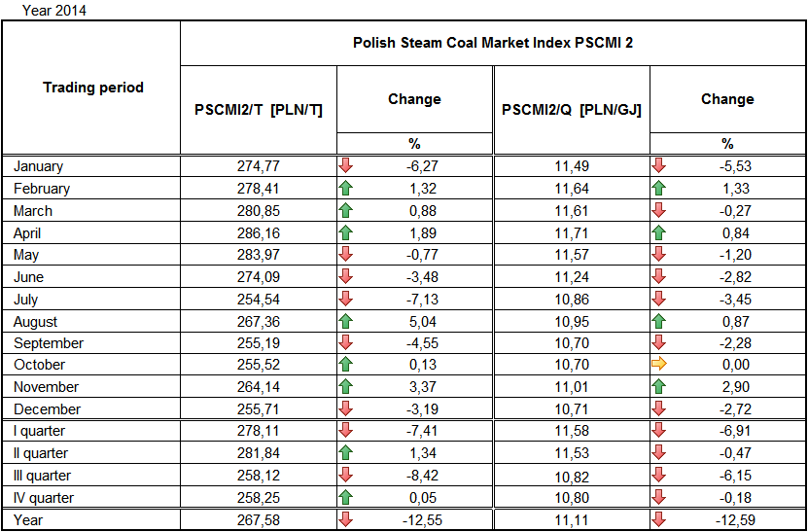Click the June value 274,09 cell

[x=258, y=277]
